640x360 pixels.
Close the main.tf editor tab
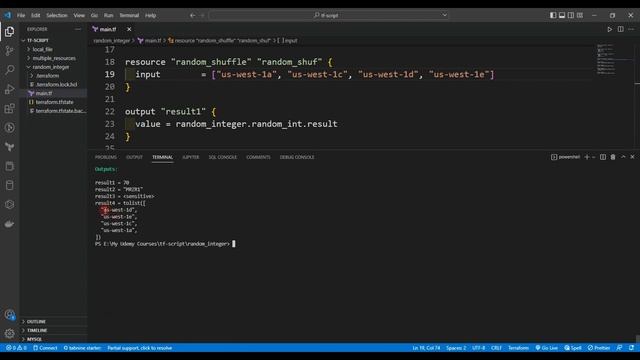tap(129, 29)
